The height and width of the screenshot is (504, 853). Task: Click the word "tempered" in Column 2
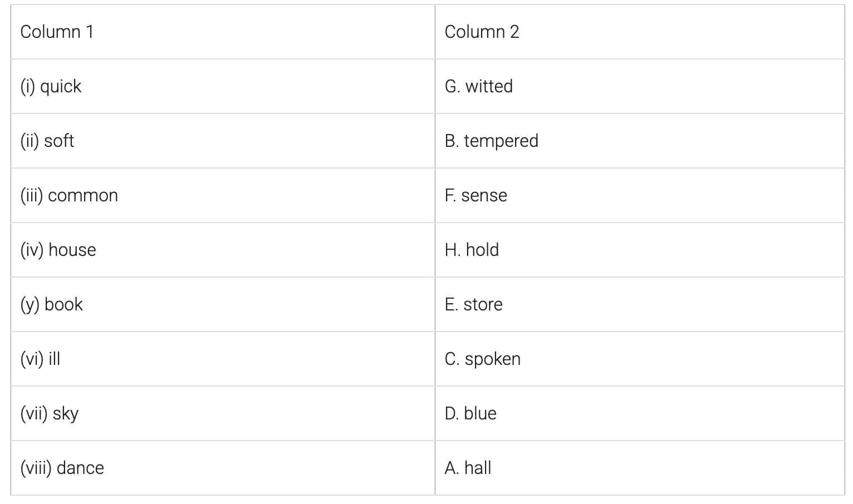(x=501, y=141)
